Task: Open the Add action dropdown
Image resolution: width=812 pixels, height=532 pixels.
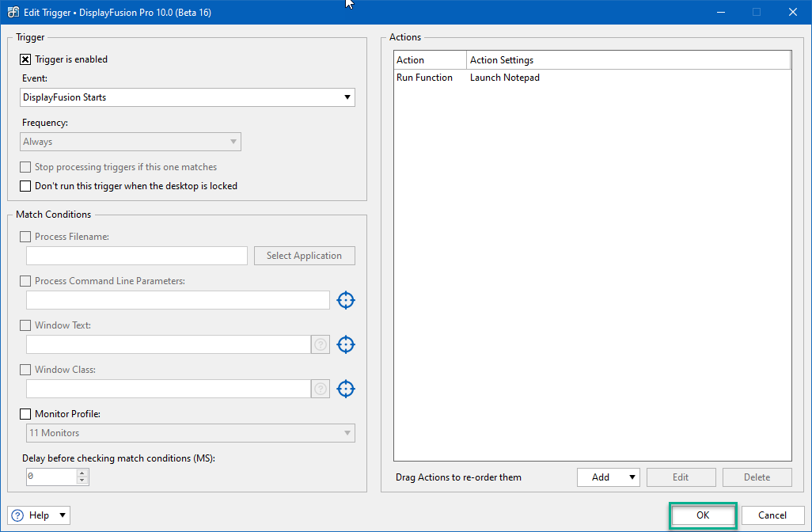Action: (x=609, y=477)
